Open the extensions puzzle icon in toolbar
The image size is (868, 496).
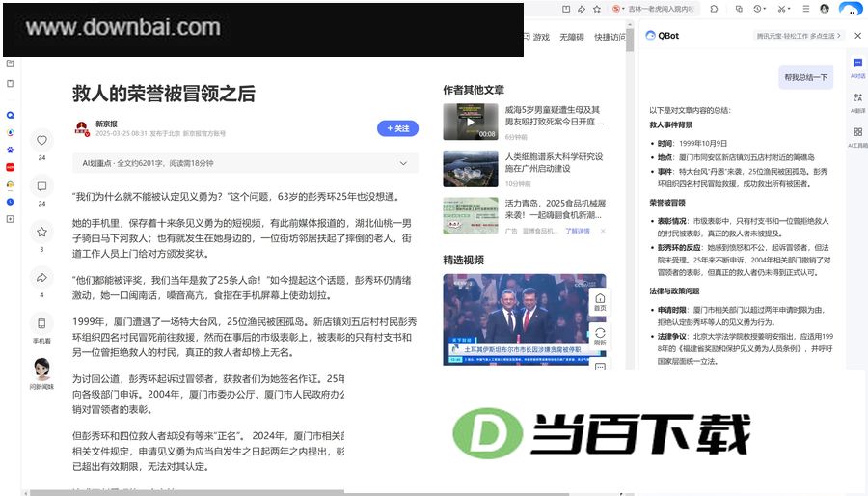pyautogui.click(x=714, y=9)
